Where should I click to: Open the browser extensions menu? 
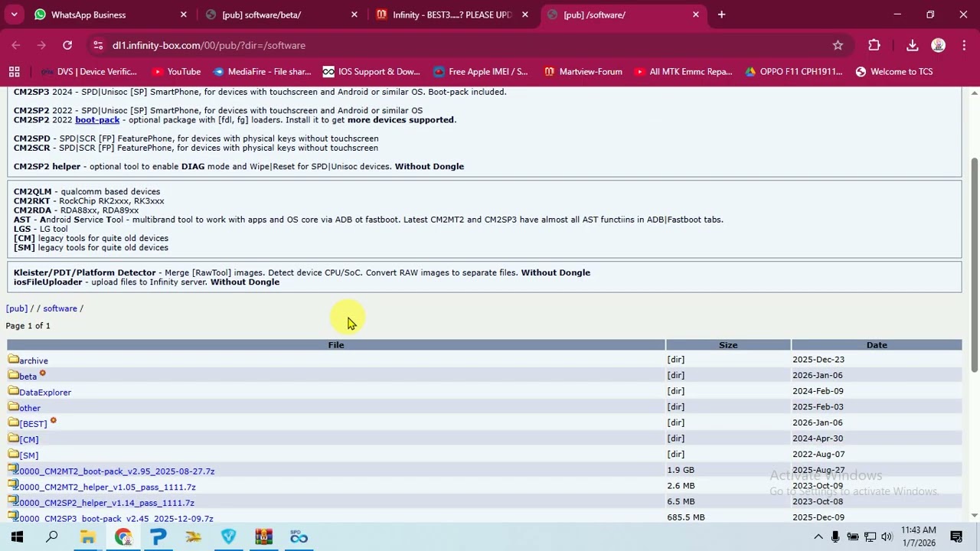click(874, 45)
